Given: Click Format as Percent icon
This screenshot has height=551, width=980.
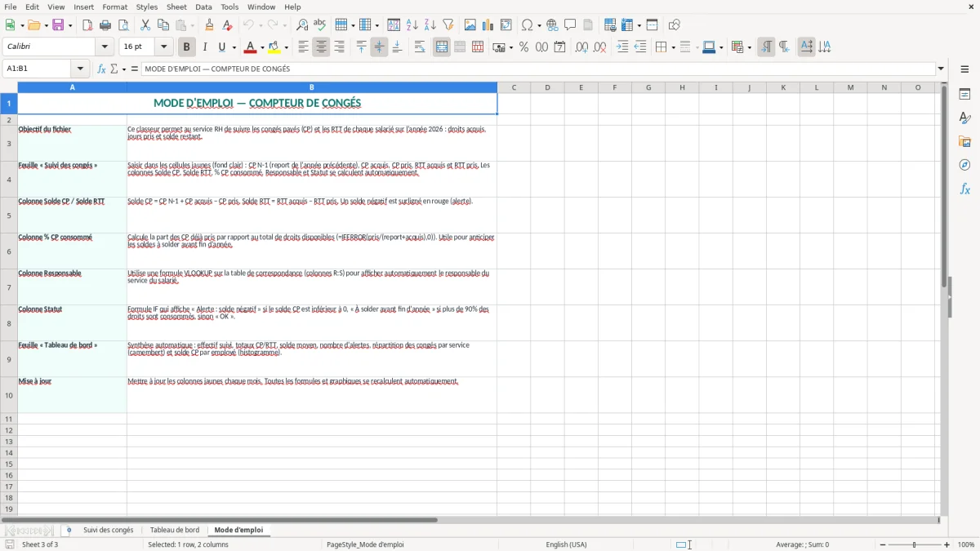Looking at the screenshot, I should (523, 47).
